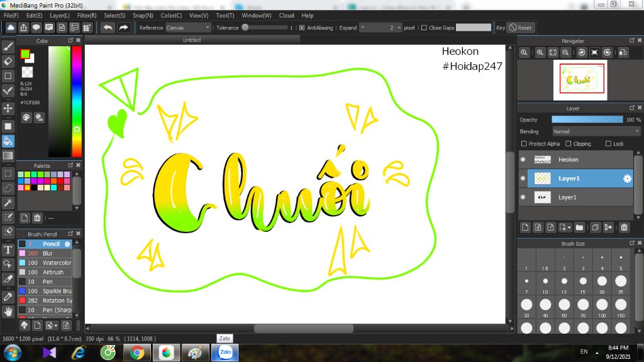This screenshot has height=362, width=644.
Task: Pick brush size 10
Action: point(545,284)
